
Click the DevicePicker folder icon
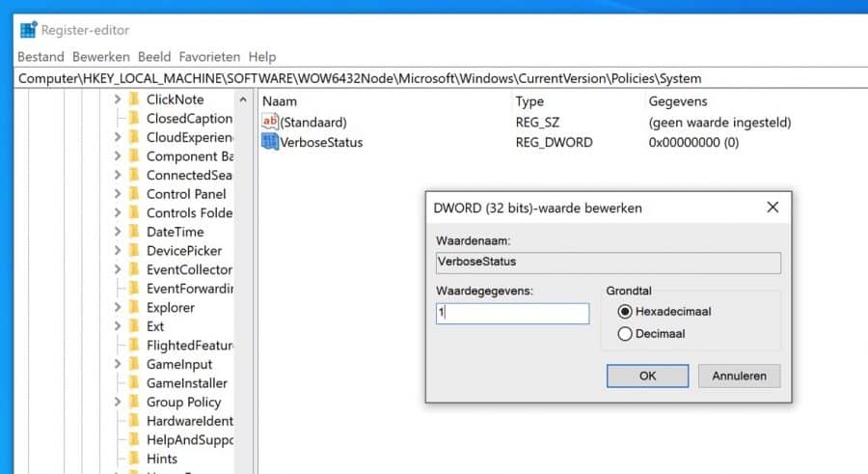[x=134, y=250]
